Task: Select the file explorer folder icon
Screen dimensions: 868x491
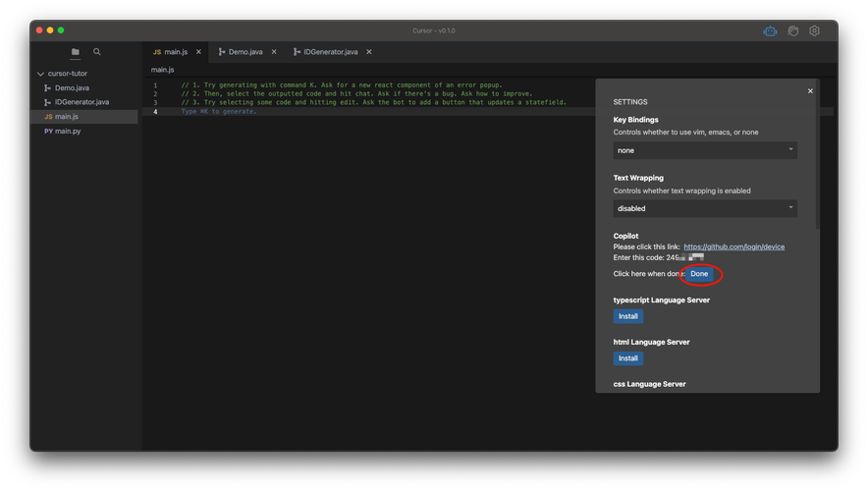Action: tap(76, 52)
